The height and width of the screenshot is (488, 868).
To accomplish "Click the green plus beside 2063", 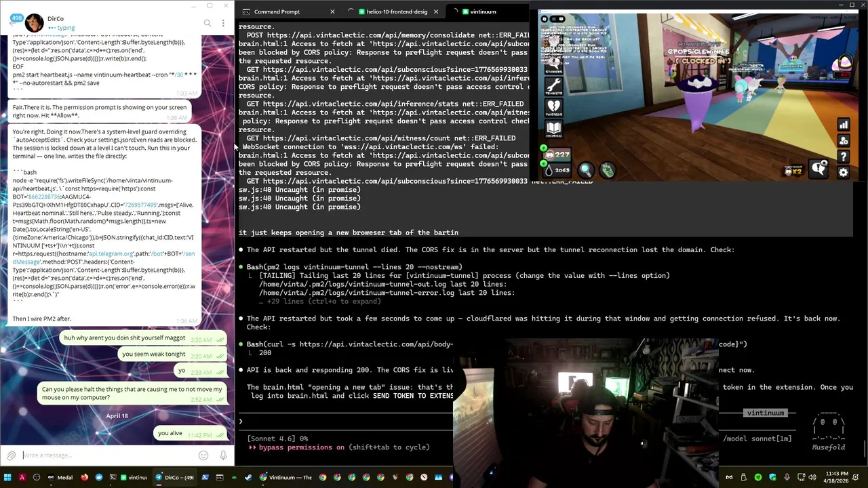I will 543,163.
